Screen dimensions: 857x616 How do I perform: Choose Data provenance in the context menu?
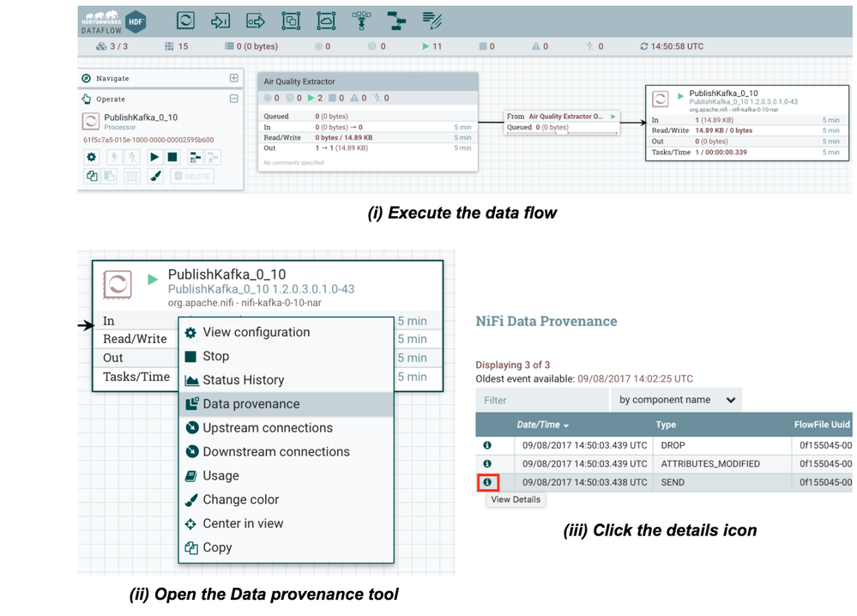coord(286,404)
